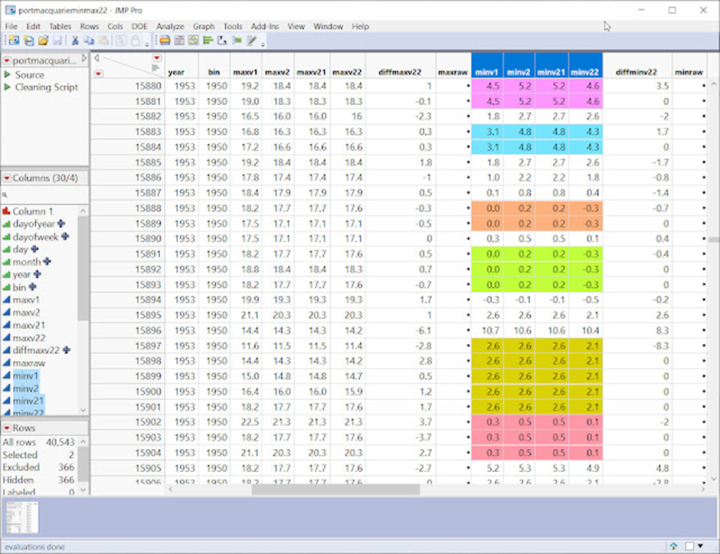This screenshot has width=720, height=554.
Task: Select the maxraw column in Columns list
Action: point(28,363)
